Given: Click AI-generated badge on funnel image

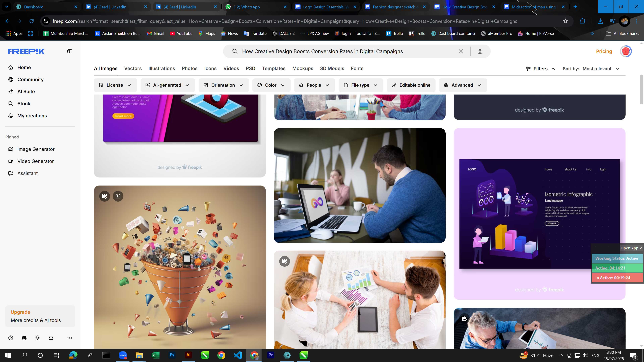Looking at the screenshot, I should (x=118, y=196).
